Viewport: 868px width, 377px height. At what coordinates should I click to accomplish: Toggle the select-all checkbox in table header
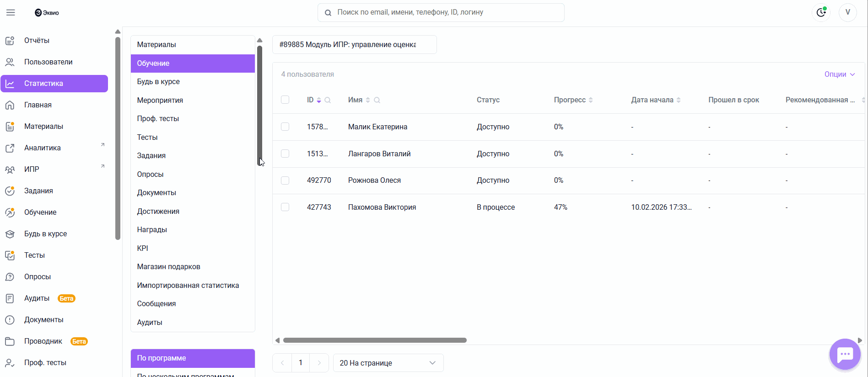[285, 100]
